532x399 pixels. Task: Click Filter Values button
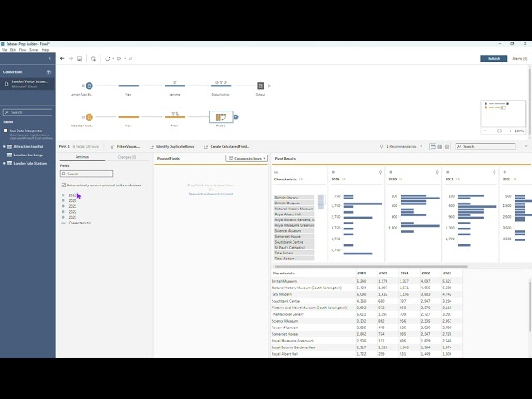125,146
